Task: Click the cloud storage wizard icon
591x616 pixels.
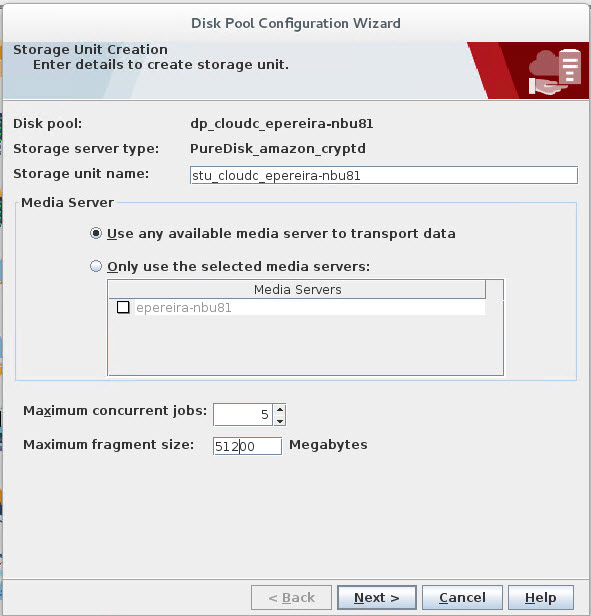Action: point(554,72)
